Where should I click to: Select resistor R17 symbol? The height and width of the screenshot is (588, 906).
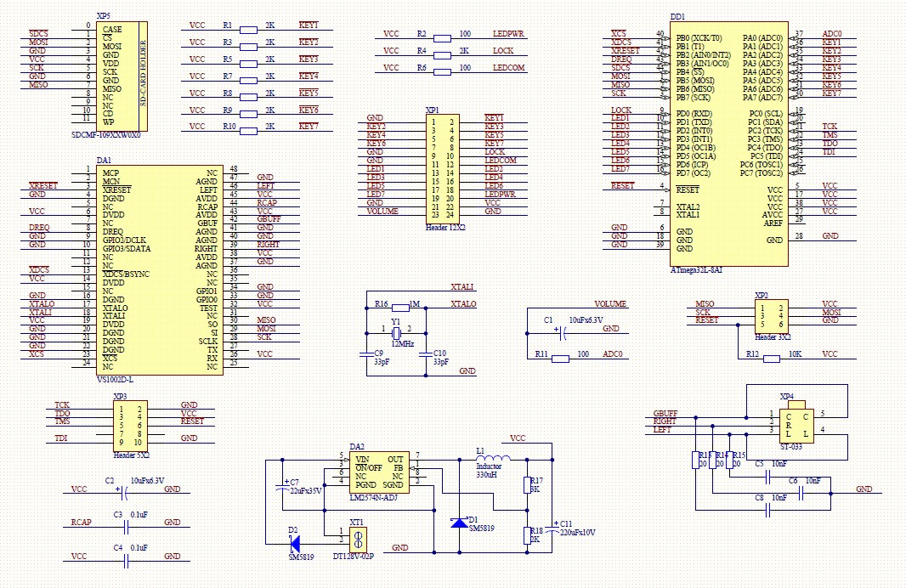(527, 484)
